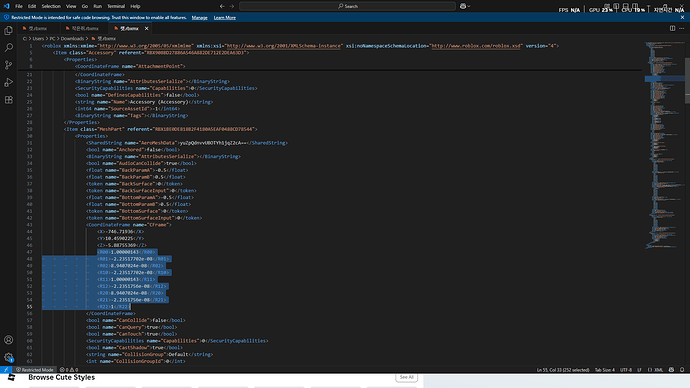Click the command center Search field

click(x=348, y=6)
